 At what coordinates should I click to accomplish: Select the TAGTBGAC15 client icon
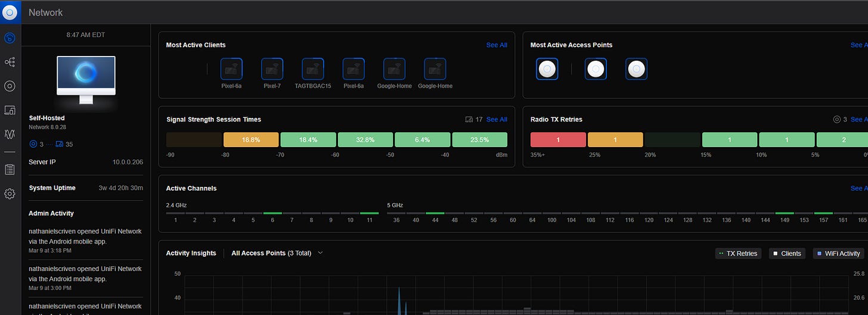click(312, 69)
